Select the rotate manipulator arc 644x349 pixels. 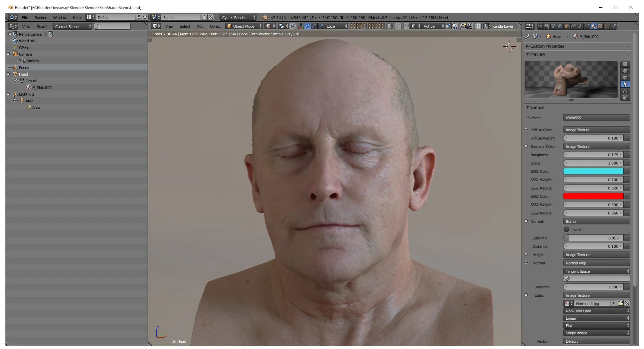[314, 26]
